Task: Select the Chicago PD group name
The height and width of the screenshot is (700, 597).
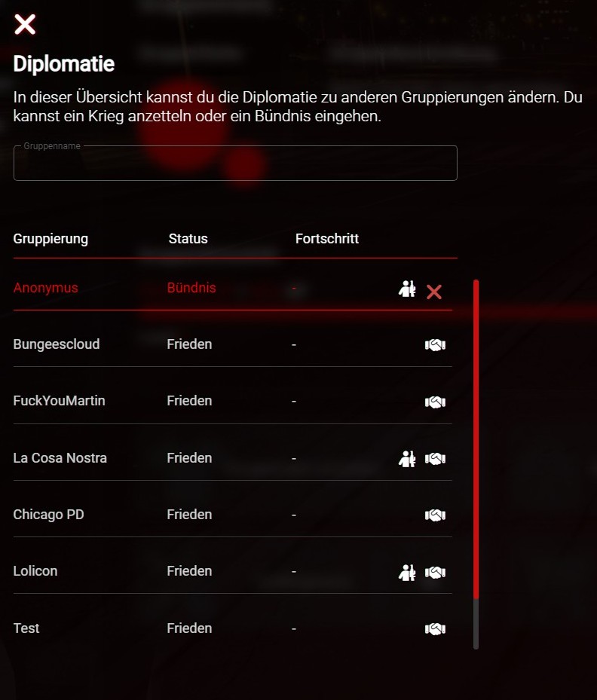Action: [49, 515]
